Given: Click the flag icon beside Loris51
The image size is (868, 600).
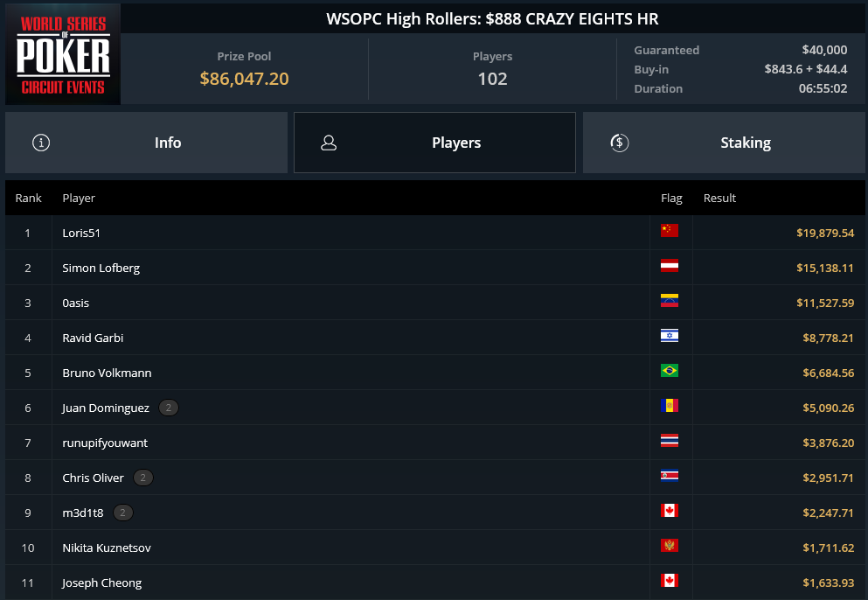Looking at the screenshot, I should click(670, 231).
